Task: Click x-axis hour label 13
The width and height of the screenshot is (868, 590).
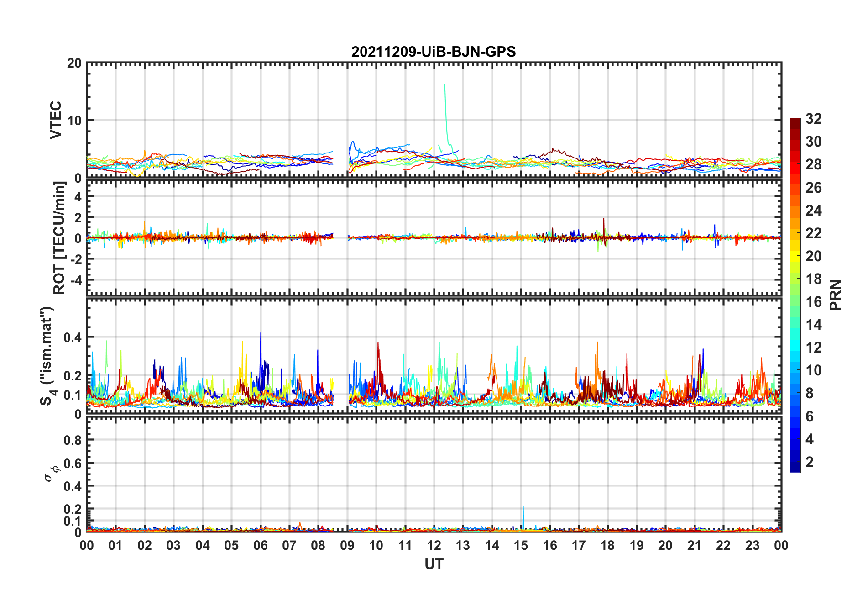Action: [463, 545]
